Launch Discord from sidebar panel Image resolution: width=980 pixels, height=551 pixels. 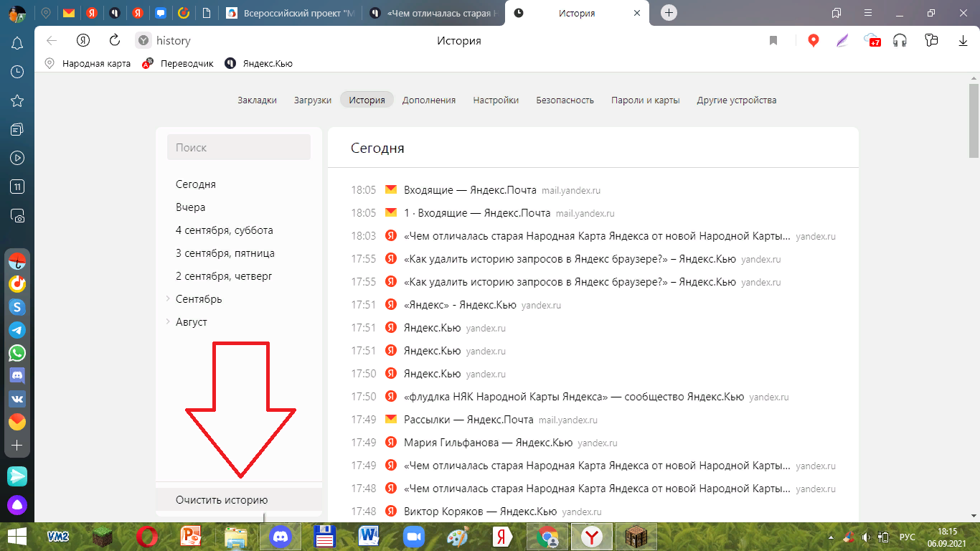point(17,376)
